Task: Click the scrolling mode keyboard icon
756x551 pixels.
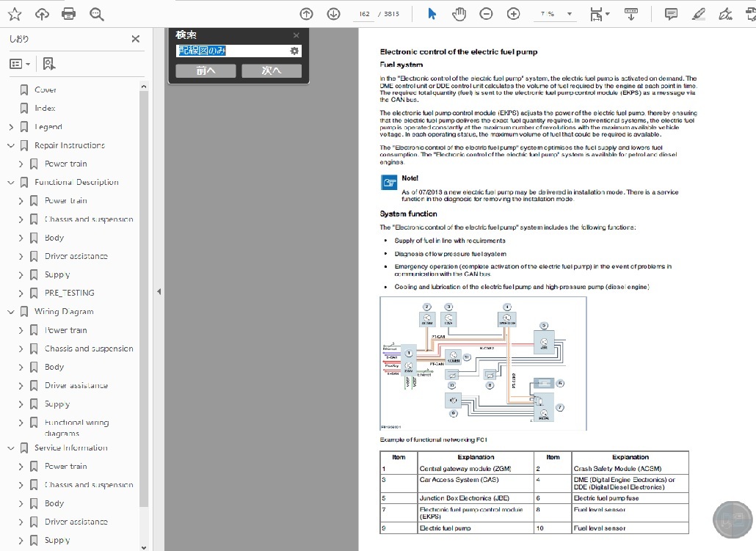Action: [630, 14]
